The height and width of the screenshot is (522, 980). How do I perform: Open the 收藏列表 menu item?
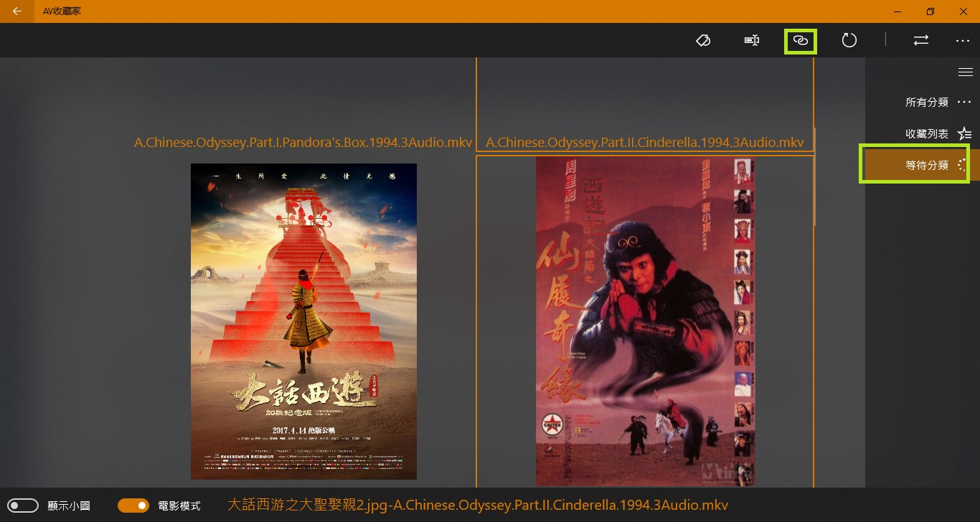[x=927, y=134]
